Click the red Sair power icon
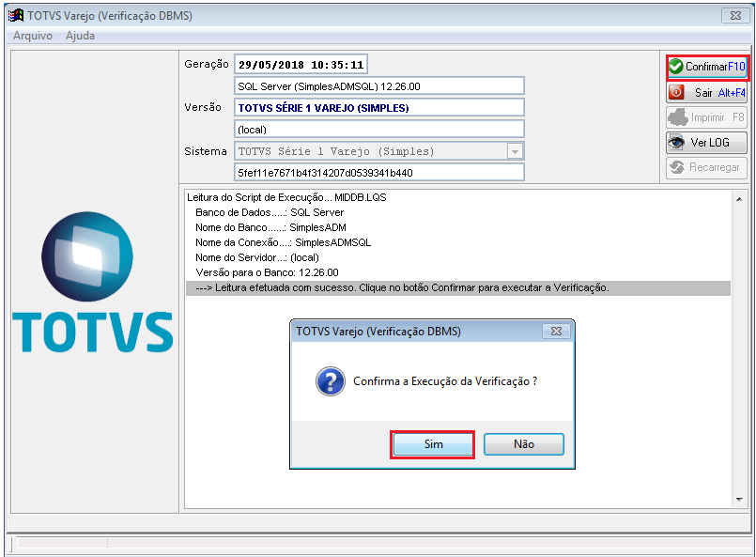The width and height of the screenshot is (756, 557). coord(676,92)
